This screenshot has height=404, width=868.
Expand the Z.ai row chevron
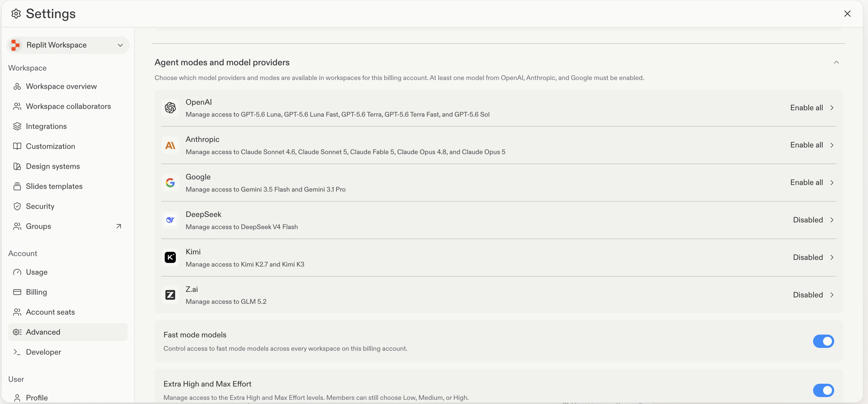tap(832, 295)
